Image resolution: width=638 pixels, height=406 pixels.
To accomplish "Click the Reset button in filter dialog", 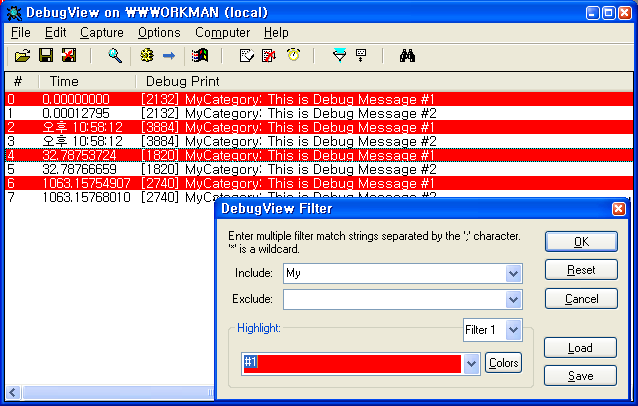I will click(581, 270).
